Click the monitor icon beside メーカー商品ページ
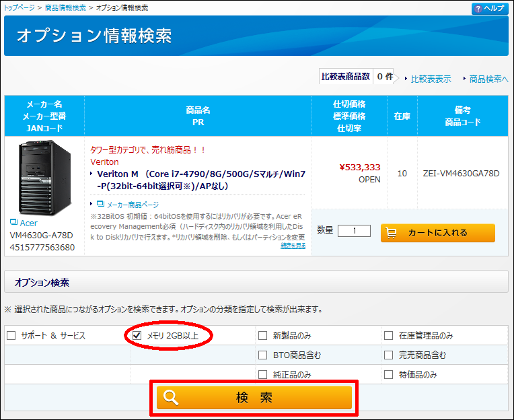The image size is (514, 420). point(100,204)
